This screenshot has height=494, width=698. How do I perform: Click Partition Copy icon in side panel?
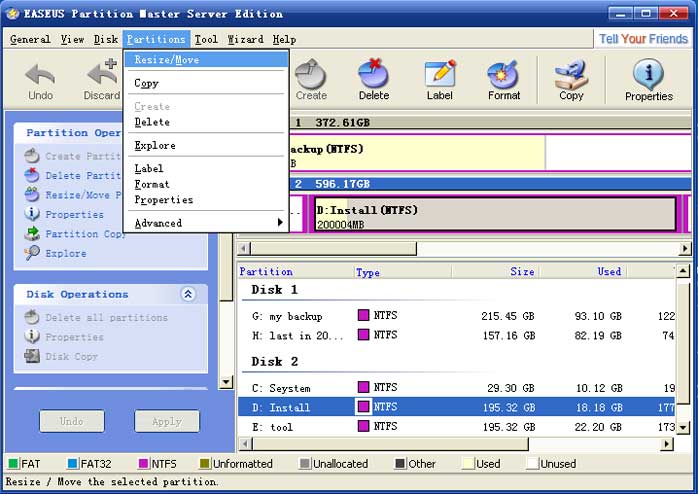(x=32, y=234)
